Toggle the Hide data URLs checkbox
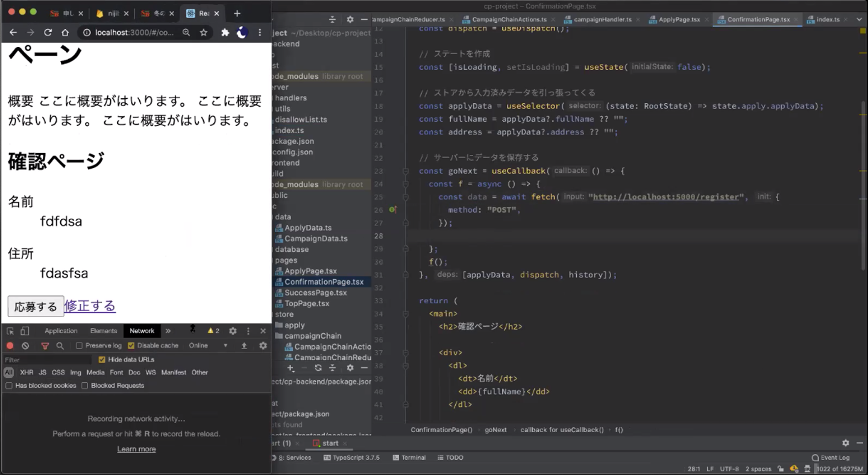This screenshot has width=868, height=475. pyautogui.click(x=102, y=360)
